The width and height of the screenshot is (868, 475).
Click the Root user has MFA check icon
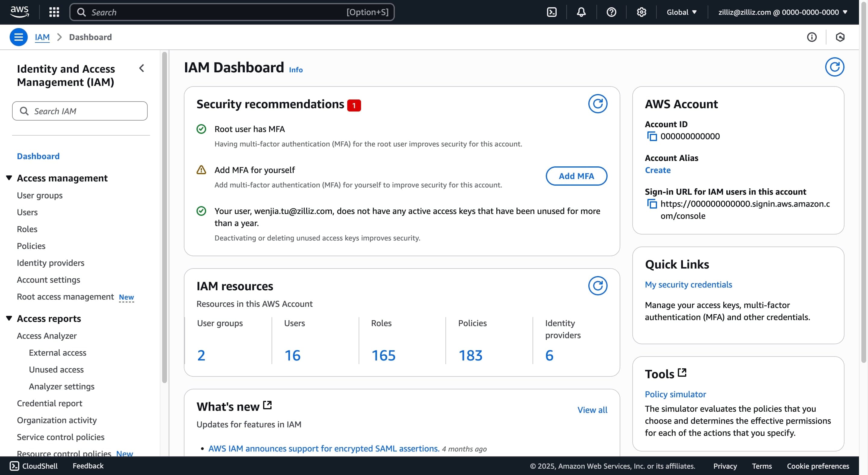[x=201, y=129]
